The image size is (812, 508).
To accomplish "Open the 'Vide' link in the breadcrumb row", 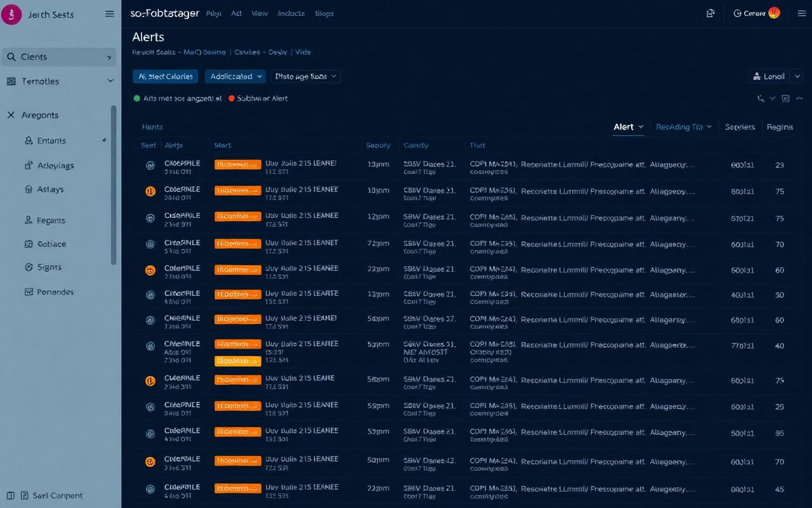I will (303, 52).
